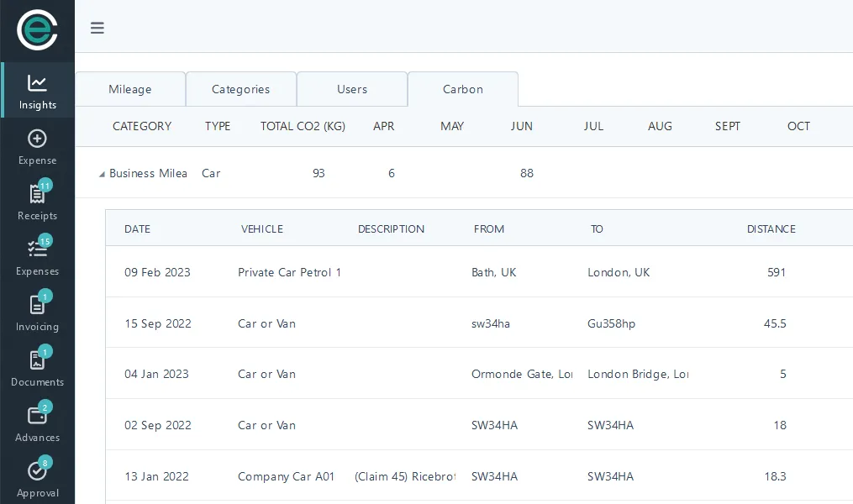This screenshot has width=853, height=504.
Task: Add a new Expense
Action: click(x=38, y=147)
